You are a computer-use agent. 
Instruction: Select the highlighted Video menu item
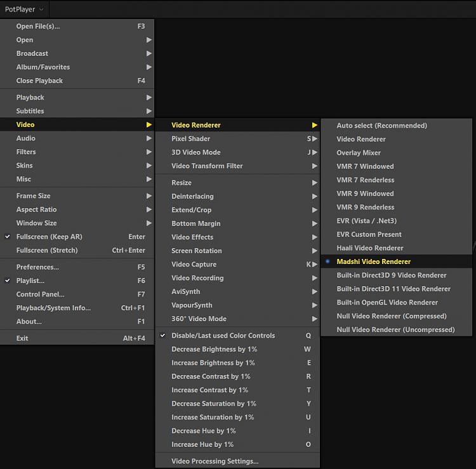point(77,125)
